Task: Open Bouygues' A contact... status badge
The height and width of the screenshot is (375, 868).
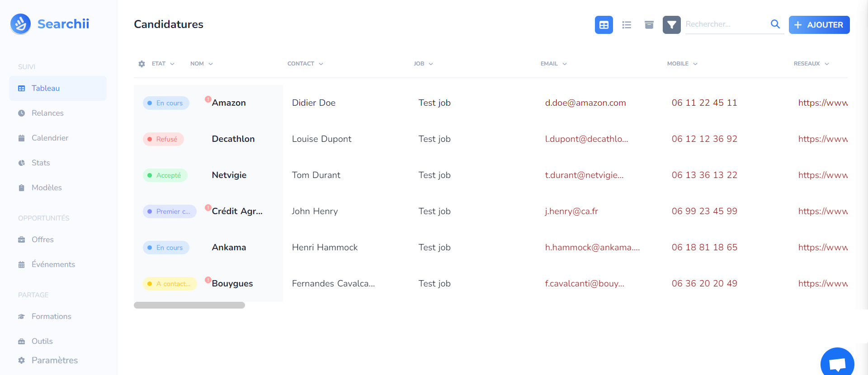Action: pyautogui.click(x=170, y=284)
